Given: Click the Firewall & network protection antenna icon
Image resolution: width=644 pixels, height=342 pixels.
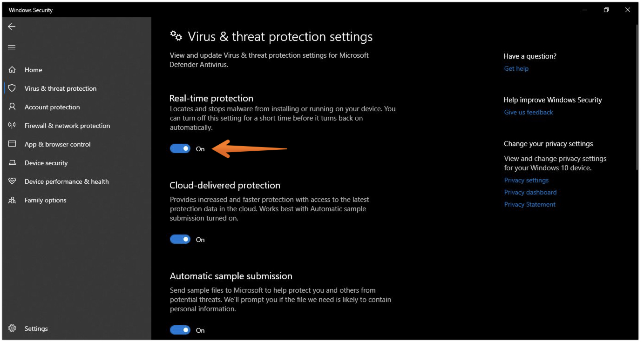Looking at the screenshot, I should click(12, 125).
